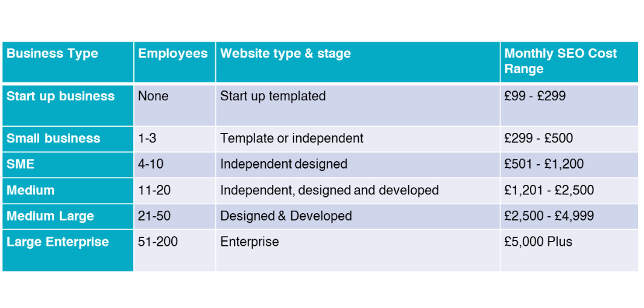This screenshot has height=308, width=644.
Task: Click the Medium Large row label
Action: coord(50,216)
